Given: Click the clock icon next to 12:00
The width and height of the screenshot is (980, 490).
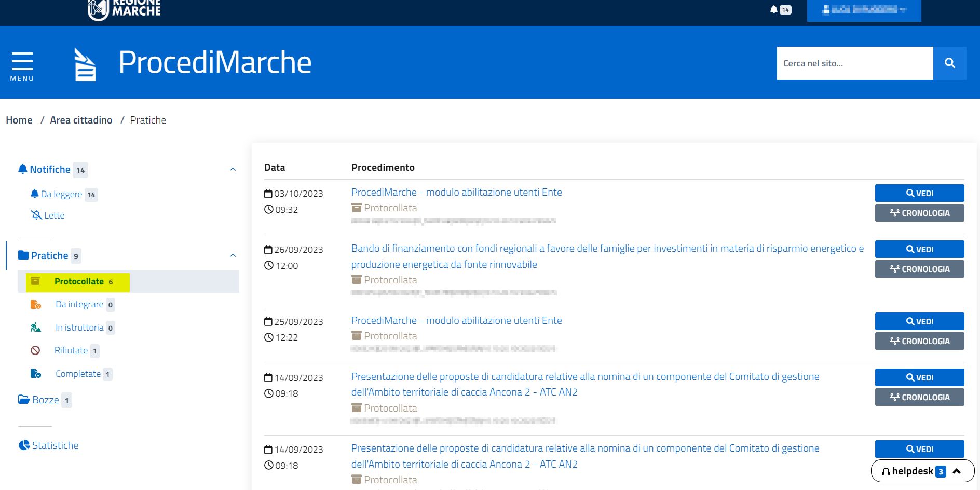Looking at the screenshot, I should [x=269, y=265].
